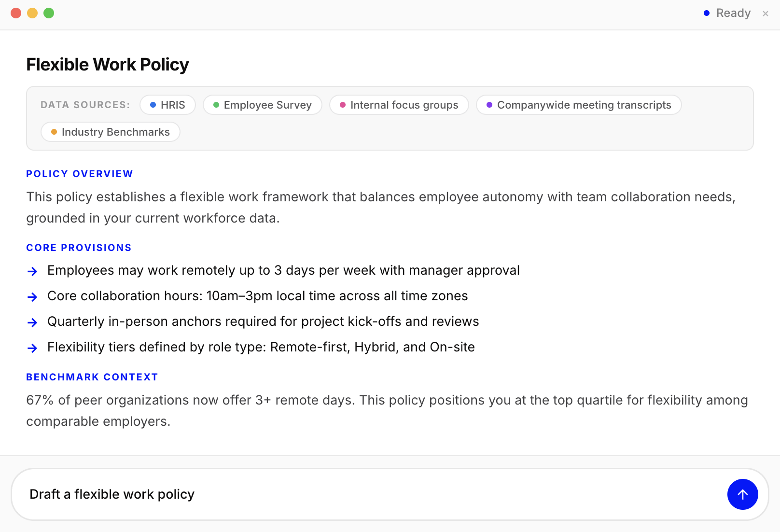Click the POLICY OVERVIEW section label
The height and width of the screenshot is (532, 780).
[x=80, y=174]
